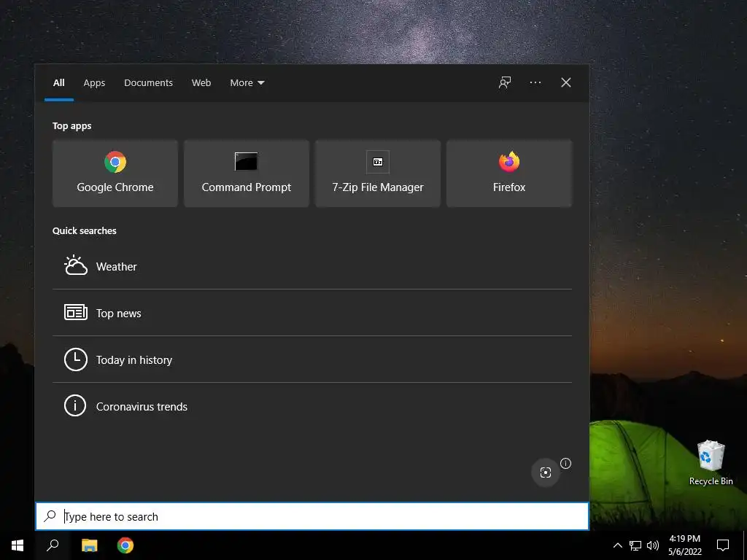
Task: Switch to the Apps tab
Action: click(x=94, y=83)
